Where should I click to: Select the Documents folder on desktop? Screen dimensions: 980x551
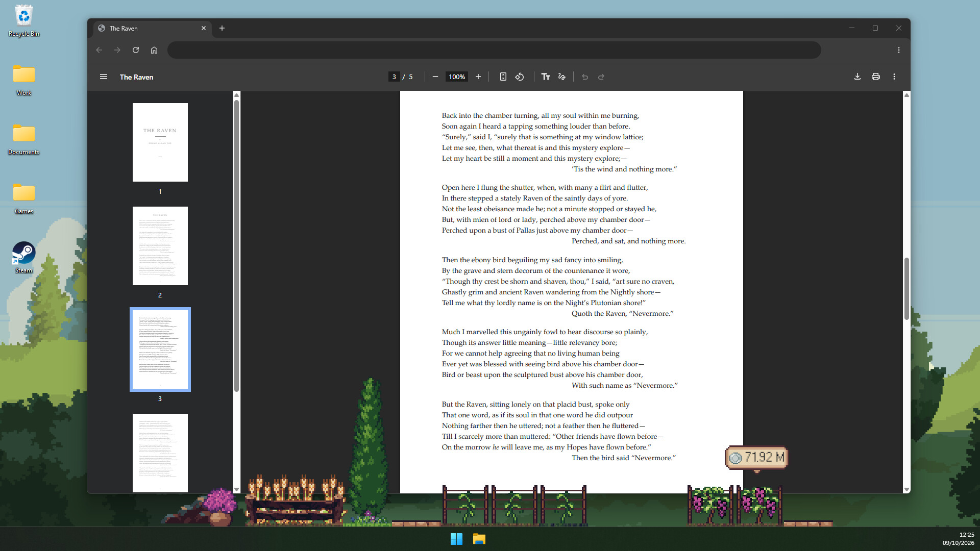click(x=23, y=139)
